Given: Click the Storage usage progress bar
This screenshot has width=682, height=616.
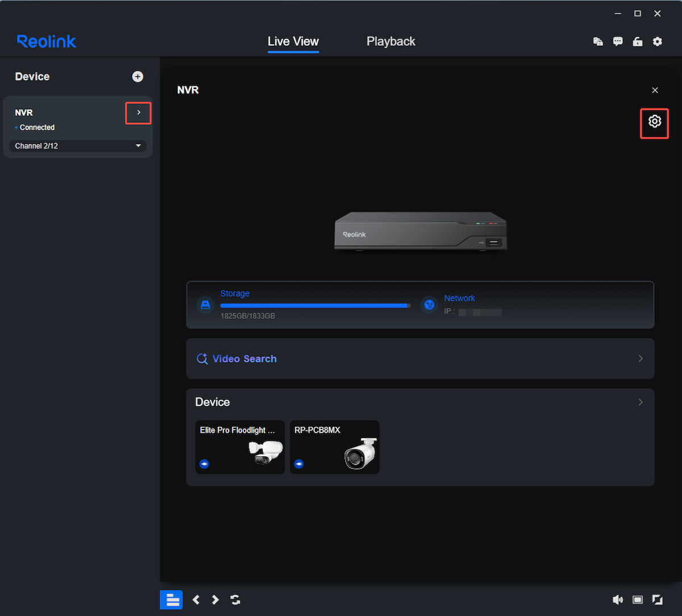Looking at the screenshot, I should pos(315,306).
